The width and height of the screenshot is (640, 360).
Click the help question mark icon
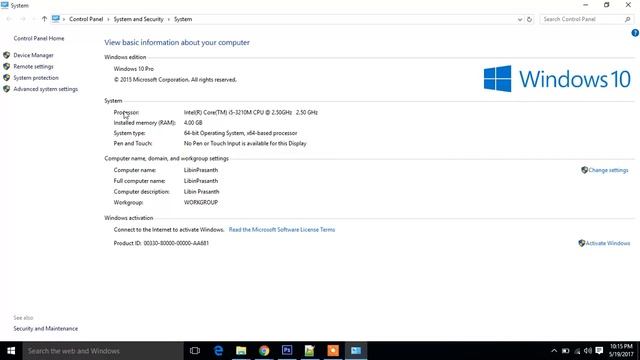coord(635,33)
